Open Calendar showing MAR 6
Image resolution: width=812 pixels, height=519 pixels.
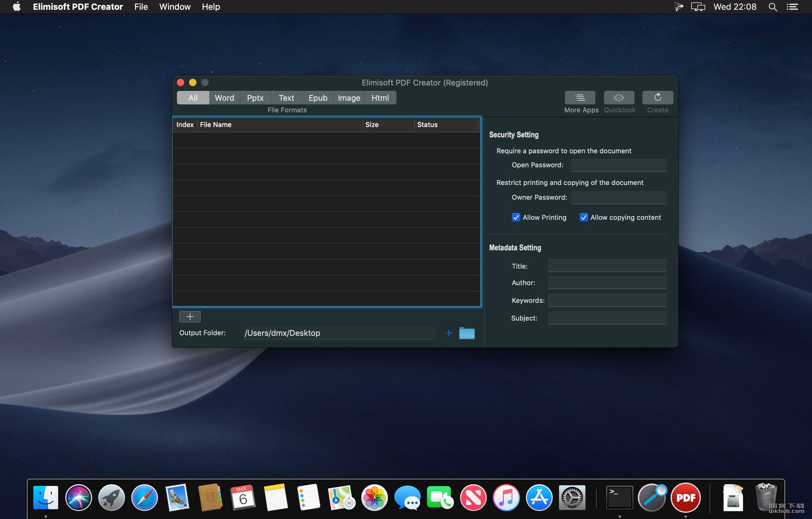[243, 497]
